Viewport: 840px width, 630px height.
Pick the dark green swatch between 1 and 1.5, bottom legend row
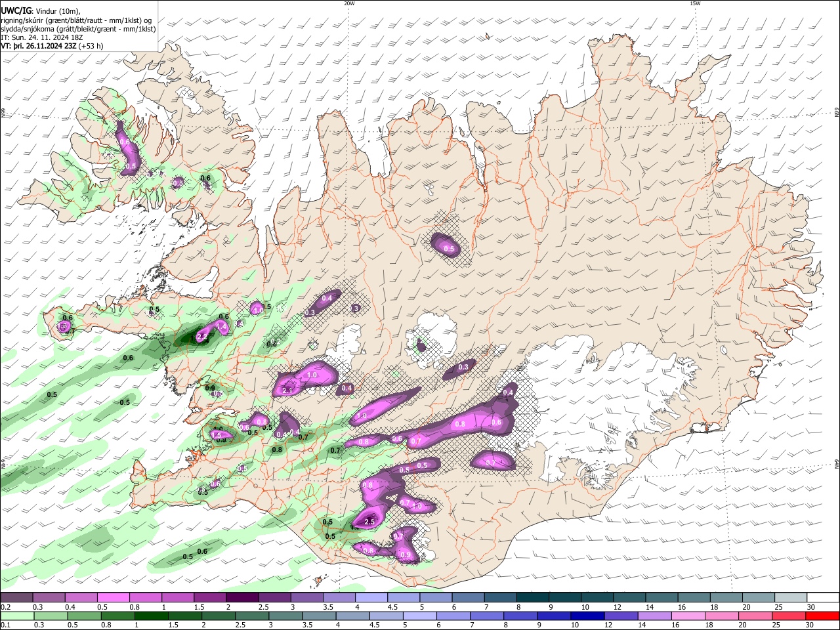150,615
